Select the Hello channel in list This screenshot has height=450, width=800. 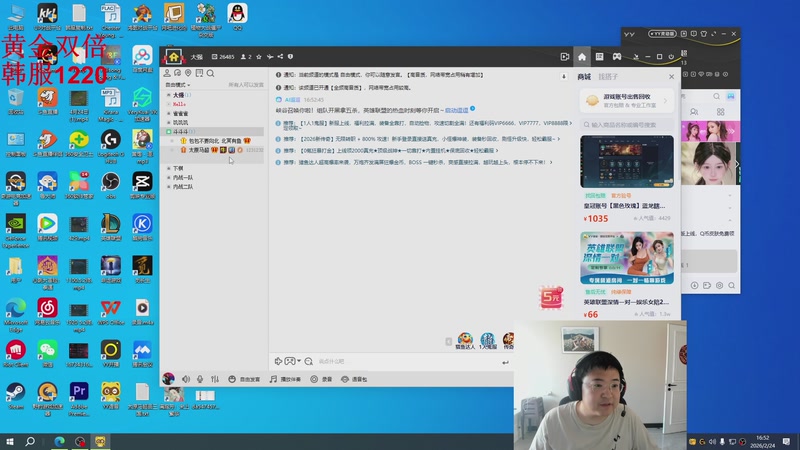click(x=179, y=104)
